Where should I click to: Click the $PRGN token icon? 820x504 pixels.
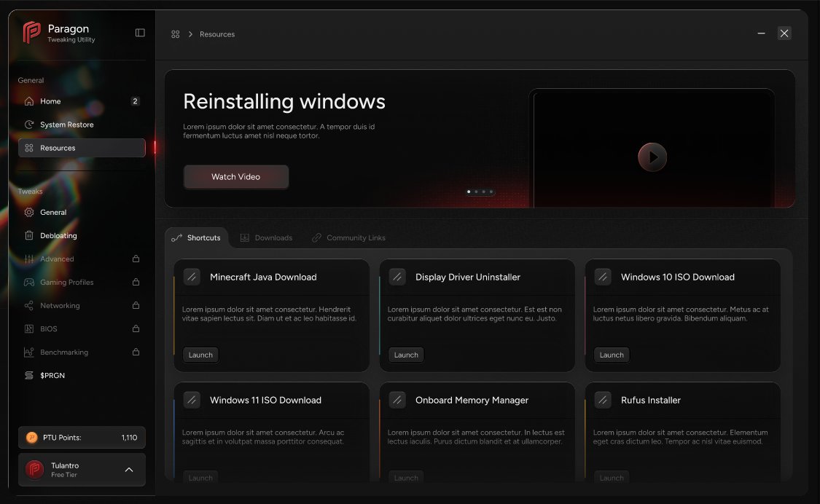point(29,375)
